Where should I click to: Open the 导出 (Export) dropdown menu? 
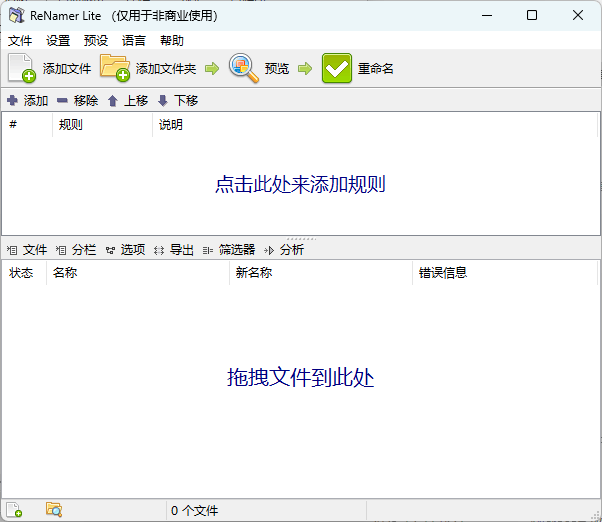[x=174, y=250]
